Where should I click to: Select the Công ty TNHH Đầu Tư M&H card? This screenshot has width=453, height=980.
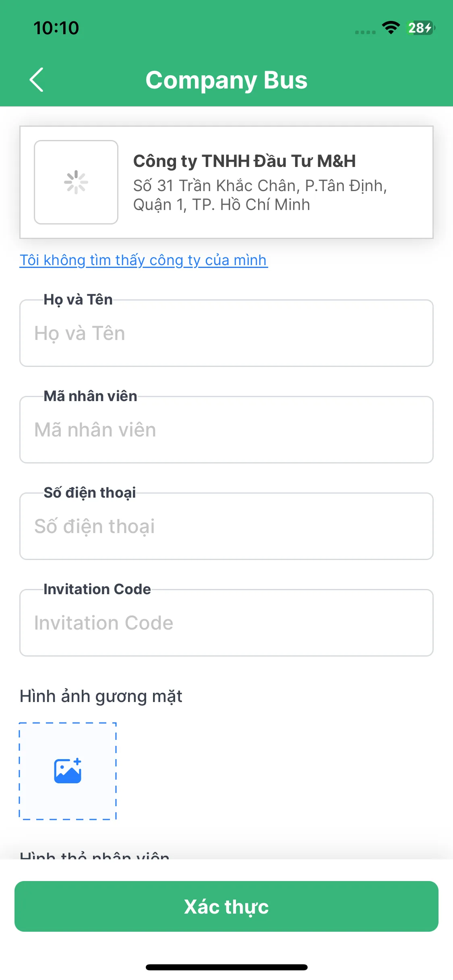pos(226,182)
